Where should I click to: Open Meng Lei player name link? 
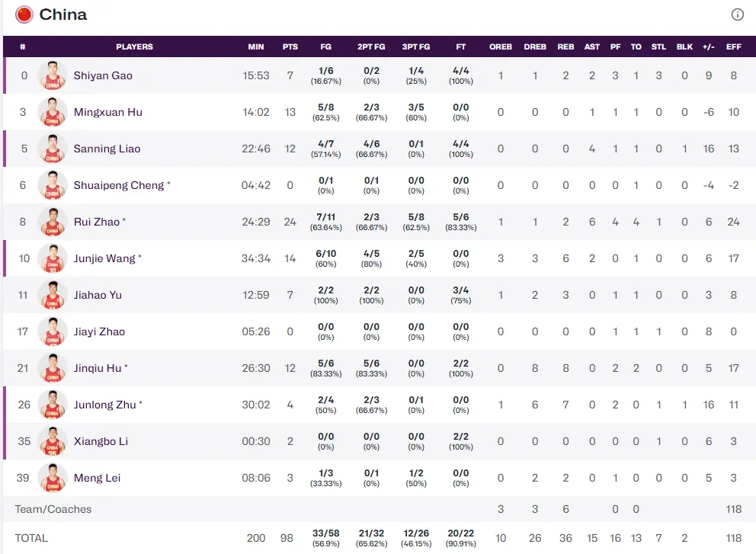point(97,478)
